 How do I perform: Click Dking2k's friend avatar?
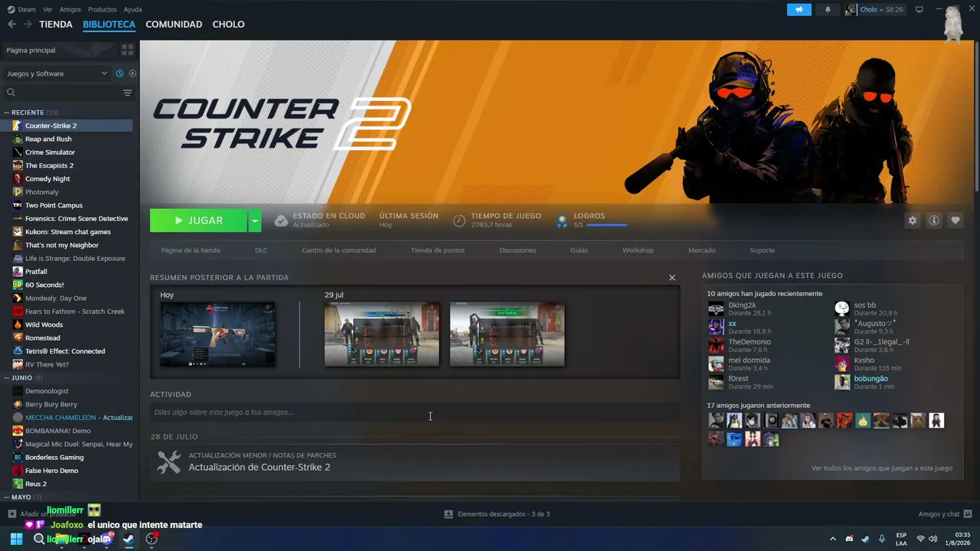coord(716,309)
